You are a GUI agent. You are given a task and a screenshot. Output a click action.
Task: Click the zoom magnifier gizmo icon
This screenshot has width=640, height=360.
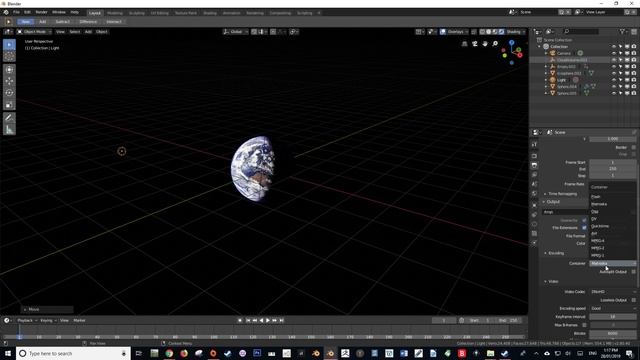tap(495, 44)
